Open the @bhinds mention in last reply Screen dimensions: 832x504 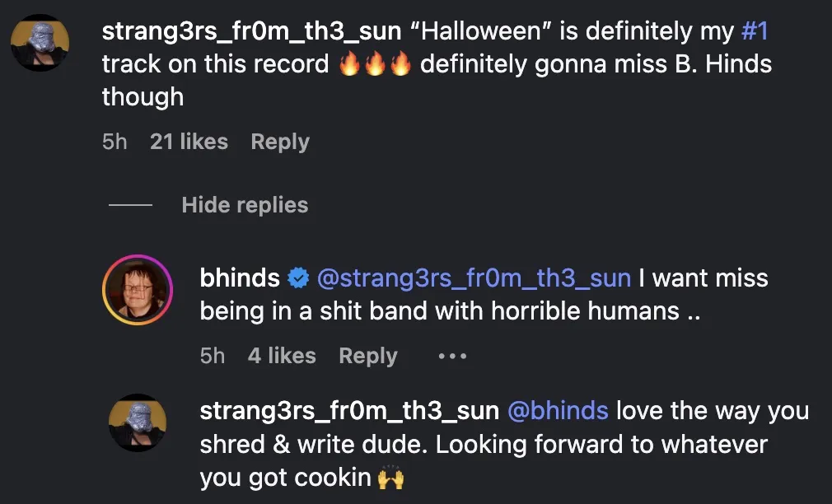tap(558, 411)
